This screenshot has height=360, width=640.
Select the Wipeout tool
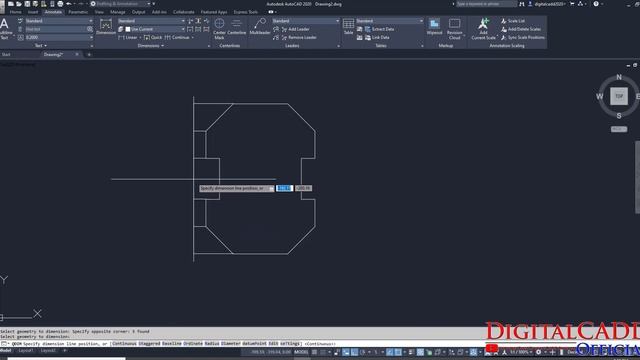tap(434, 27)
